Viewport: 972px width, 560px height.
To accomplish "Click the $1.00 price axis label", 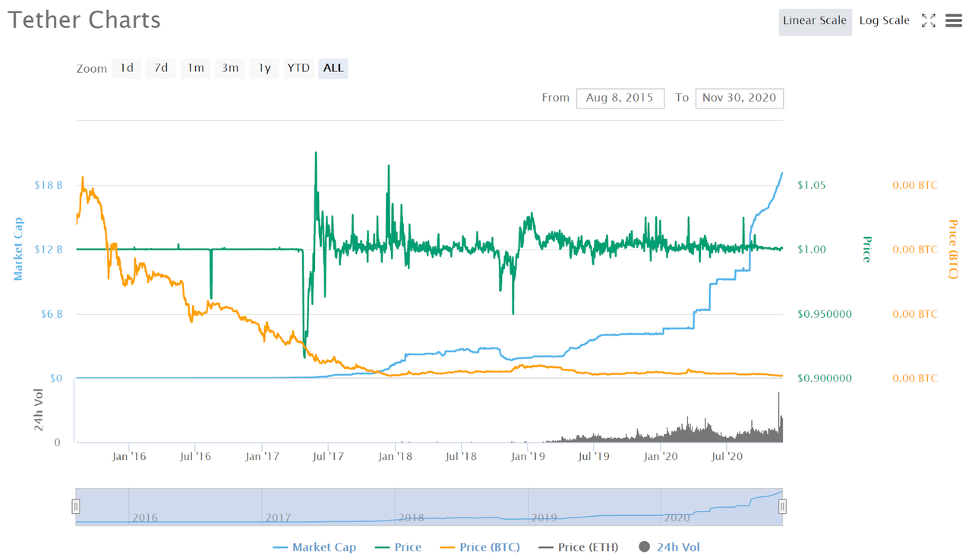I will (x=812, y=250).
